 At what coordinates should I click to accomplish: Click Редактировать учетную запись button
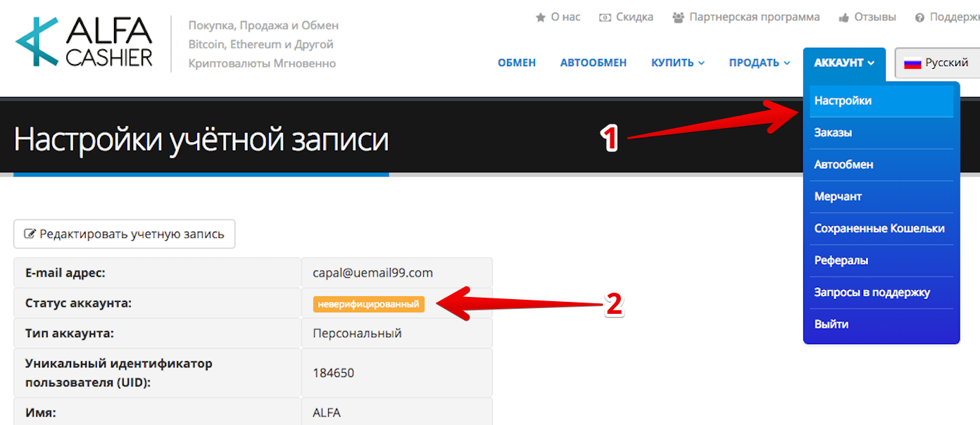pos(124,234)
